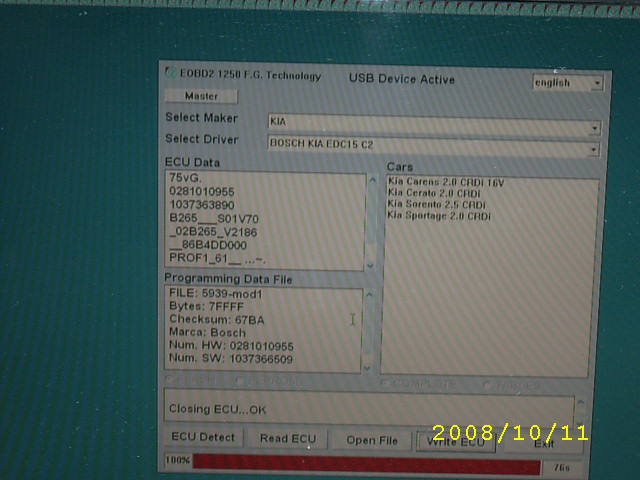Viewport: 640px width, 480px height.
Task: Click ECU data line 0281010955
Action: tap(202, 192)
